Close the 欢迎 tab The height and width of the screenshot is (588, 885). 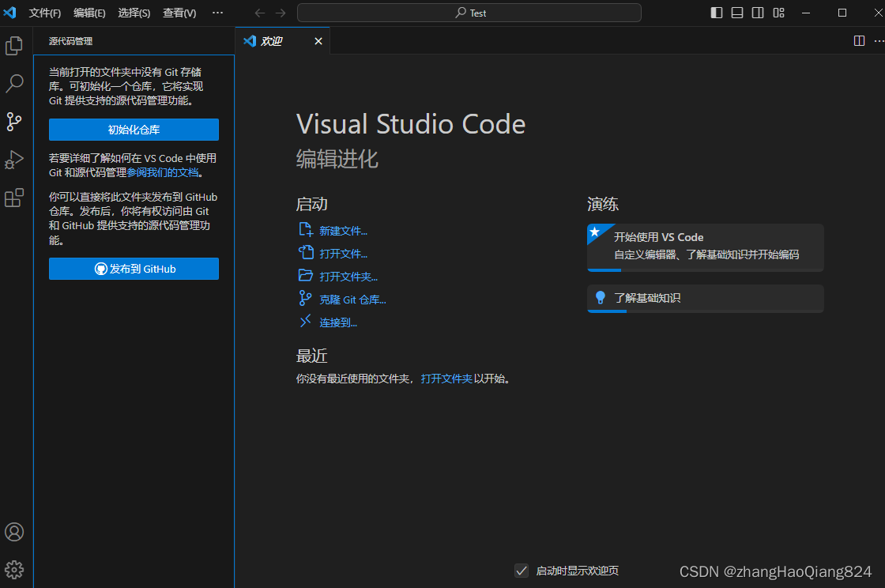click(x=318, y=41)
